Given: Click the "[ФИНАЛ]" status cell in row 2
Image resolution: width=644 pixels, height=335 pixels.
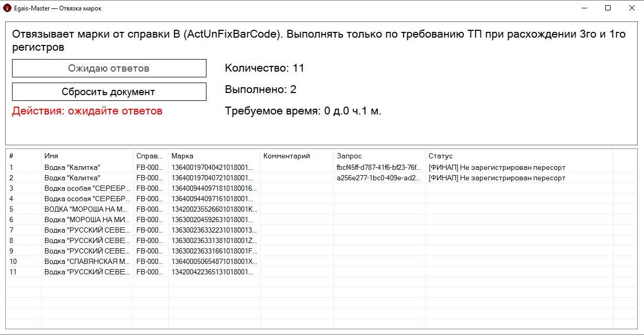Looking at the screenshot, I should (x=497, y=178).
